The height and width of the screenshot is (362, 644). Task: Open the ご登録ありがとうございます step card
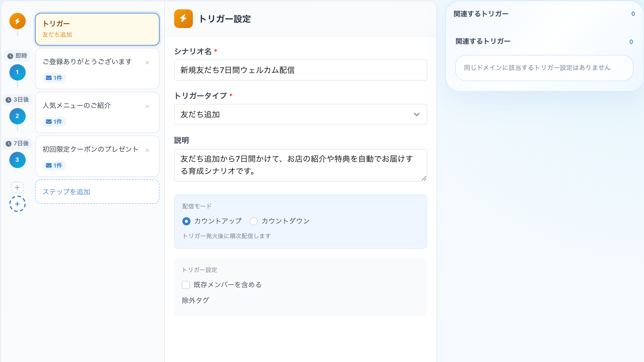(97, 69)
